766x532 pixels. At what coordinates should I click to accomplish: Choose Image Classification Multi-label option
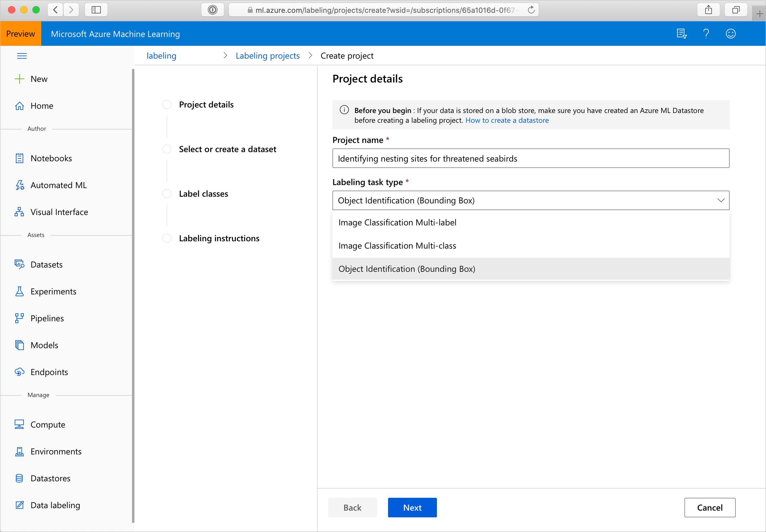click(397, 222)
